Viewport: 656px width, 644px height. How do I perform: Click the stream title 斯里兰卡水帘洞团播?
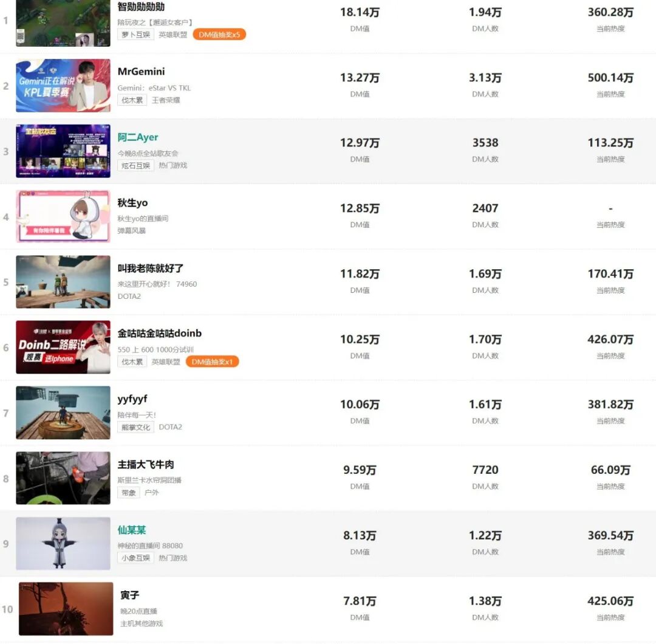coord(149,481)
